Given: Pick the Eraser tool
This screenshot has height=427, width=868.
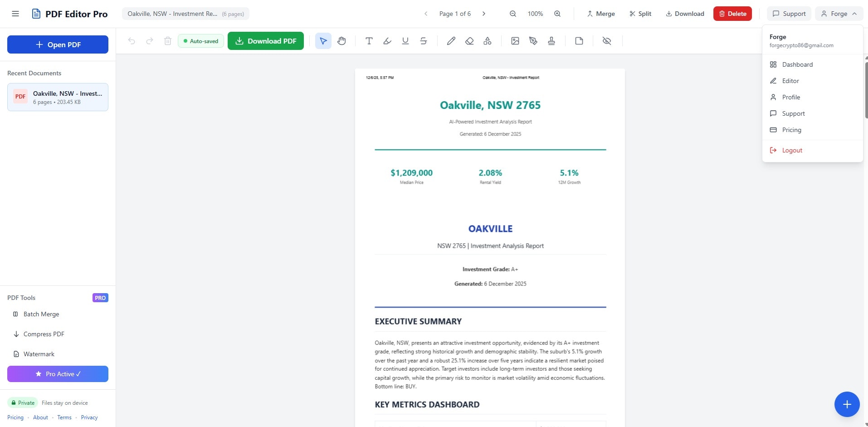Looking at the screenshot, I should click(x=469, y=41).
